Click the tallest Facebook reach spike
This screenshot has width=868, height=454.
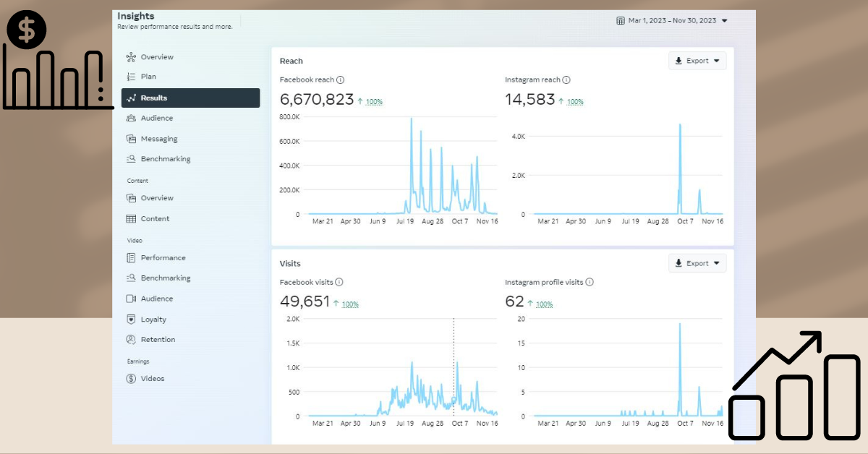pyautogui.click(x=412, y=119)
